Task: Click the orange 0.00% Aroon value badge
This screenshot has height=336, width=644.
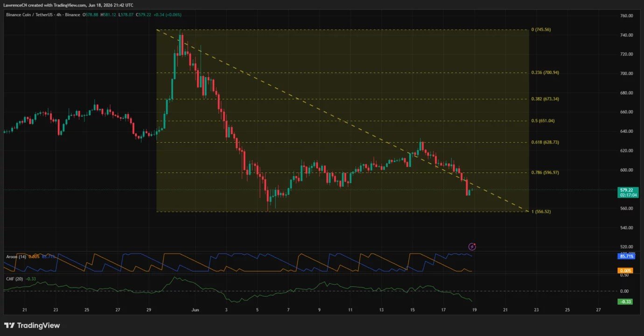Action: 626,270
